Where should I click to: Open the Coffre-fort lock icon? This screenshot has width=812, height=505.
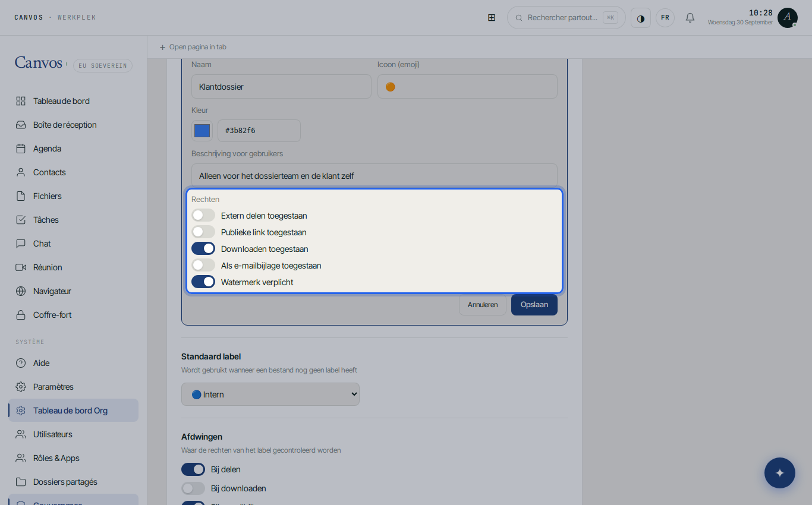(21, 315)
